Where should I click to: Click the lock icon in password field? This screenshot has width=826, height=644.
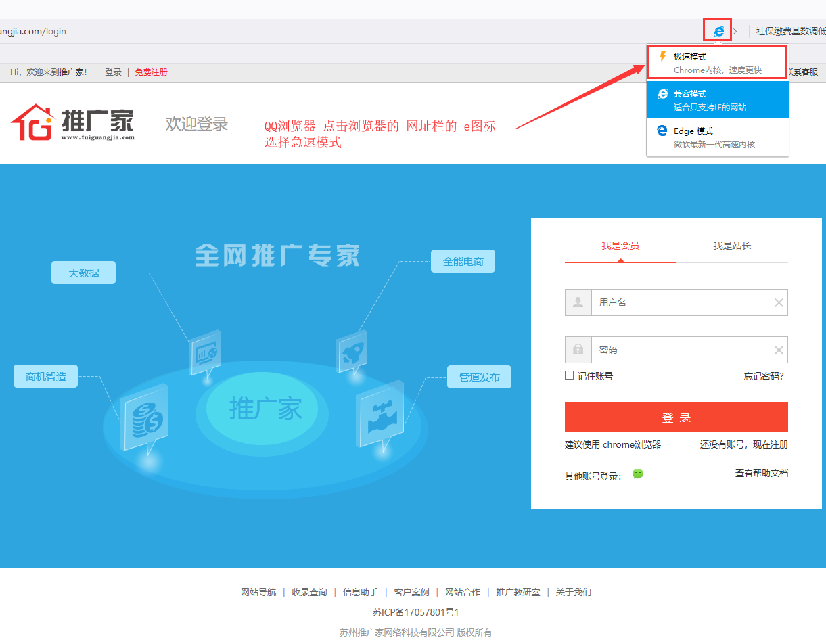[x=578, y=350]
